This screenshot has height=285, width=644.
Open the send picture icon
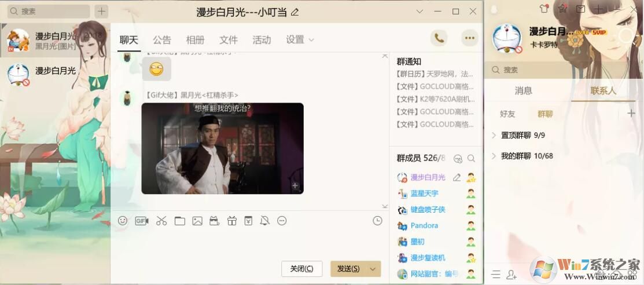[x=197, y=221]
